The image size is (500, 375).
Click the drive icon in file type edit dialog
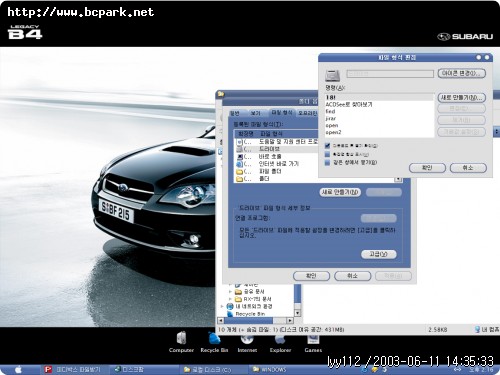point(332,75)
